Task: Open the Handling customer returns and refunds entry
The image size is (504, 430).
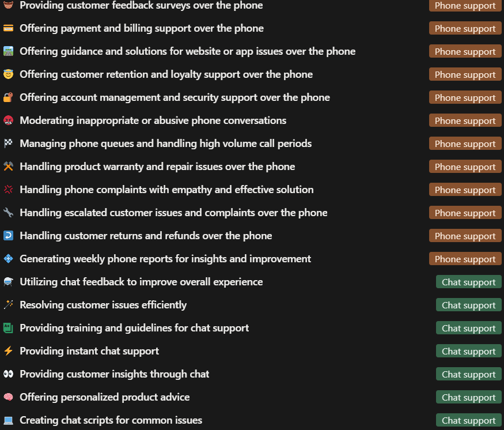Action: [x=146, y=235]
